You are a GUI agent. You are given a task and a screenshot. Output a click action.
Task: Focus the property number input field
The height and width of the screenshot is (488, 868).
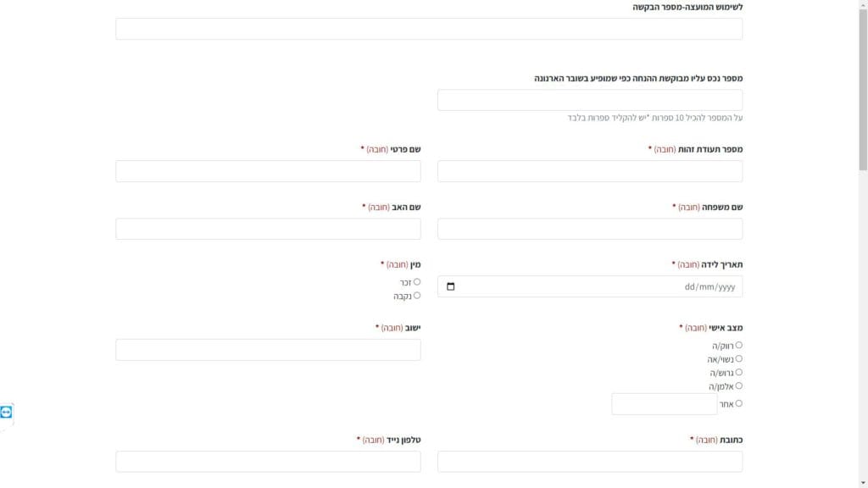[x=590, y=100]
